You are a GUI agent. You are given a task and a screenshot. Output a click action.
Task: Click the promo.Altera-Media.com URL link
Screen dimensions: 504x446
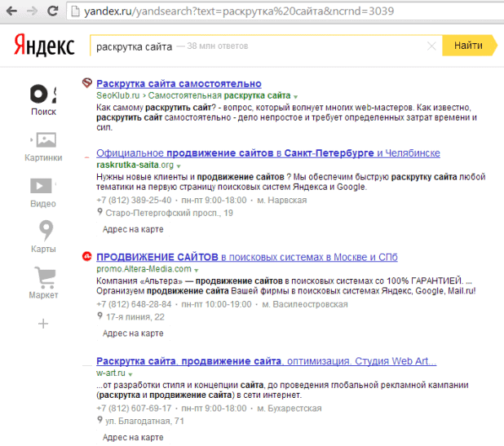144,269
